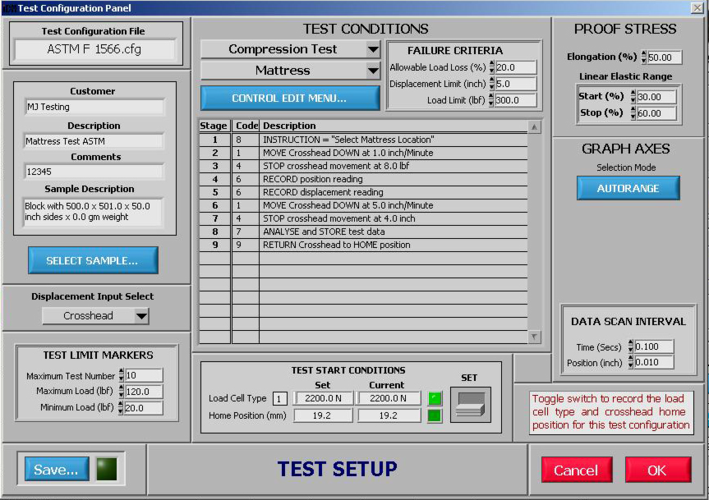
Task: Click the Allowable Load Loss value 20.0
Action: tap(515, 67)
